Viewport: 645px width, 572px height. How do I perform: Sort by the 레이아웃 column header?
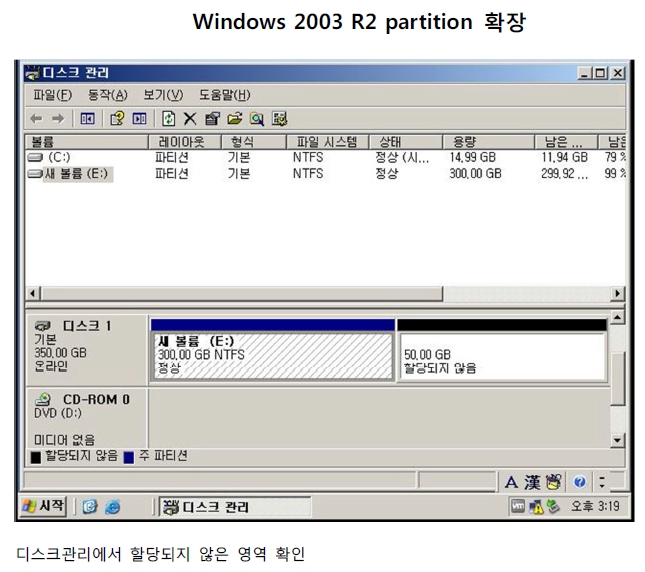click(x=185, y=142)
